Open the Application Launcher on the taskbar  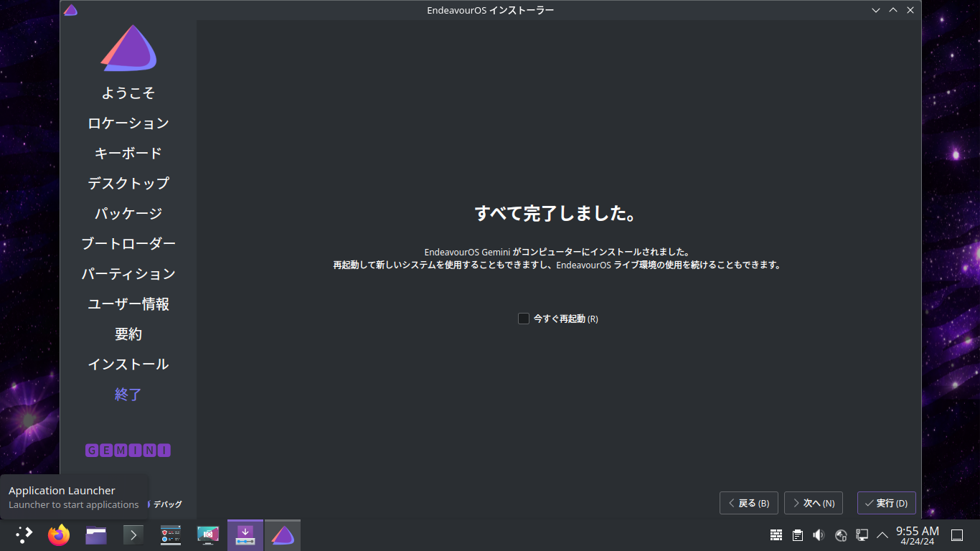point(24,534)
